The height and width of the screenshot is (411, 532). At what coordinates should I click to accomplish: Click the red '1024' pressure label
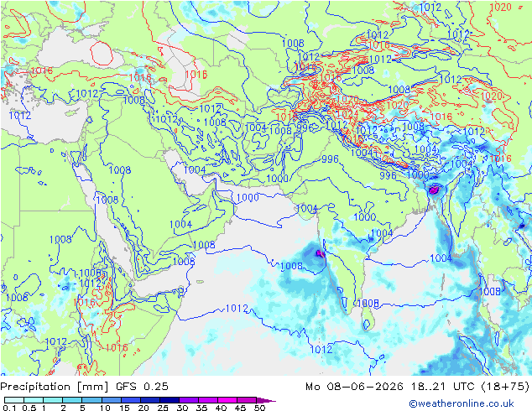[x=347, y=113]
